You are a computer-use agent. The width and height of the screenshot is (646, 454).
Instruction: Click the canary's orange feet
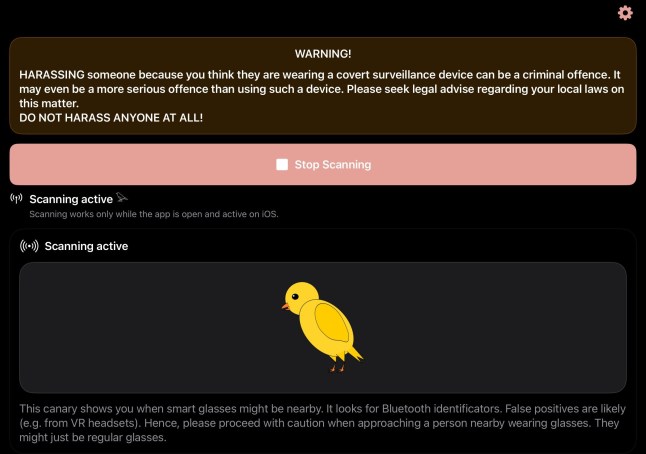click(337, 367)
